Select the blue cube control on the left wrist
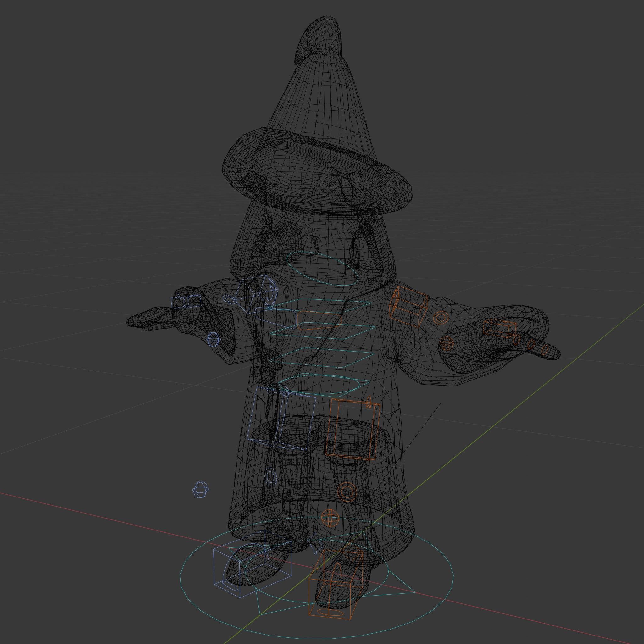 click(x=186, y=302)
